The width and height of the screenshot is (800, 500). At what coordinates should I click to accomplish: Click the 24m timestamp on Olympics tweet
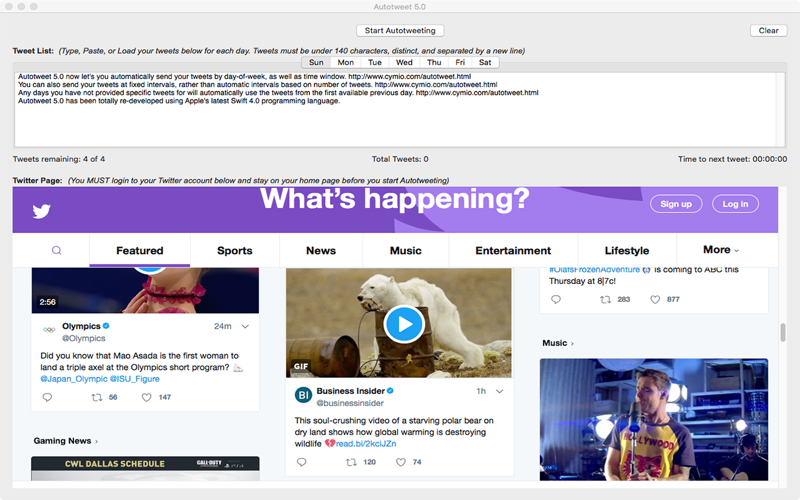pyautogui.click(x=222, y=327)
